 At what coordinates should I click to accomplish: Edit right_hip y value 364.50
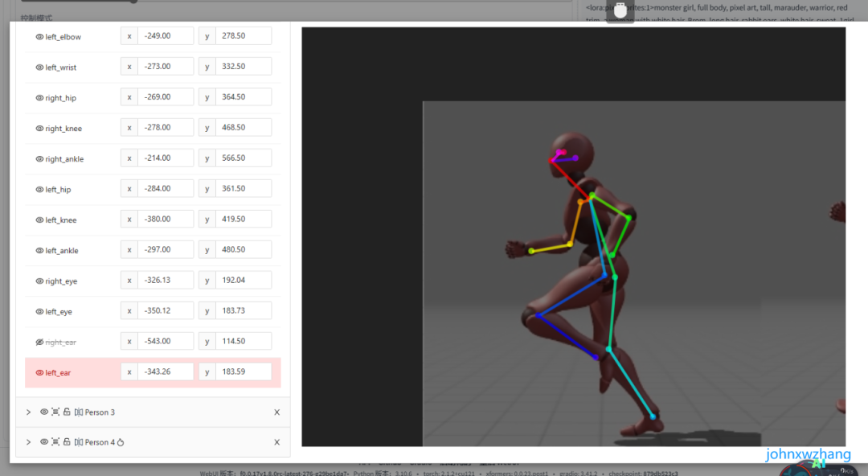(243, 96)
